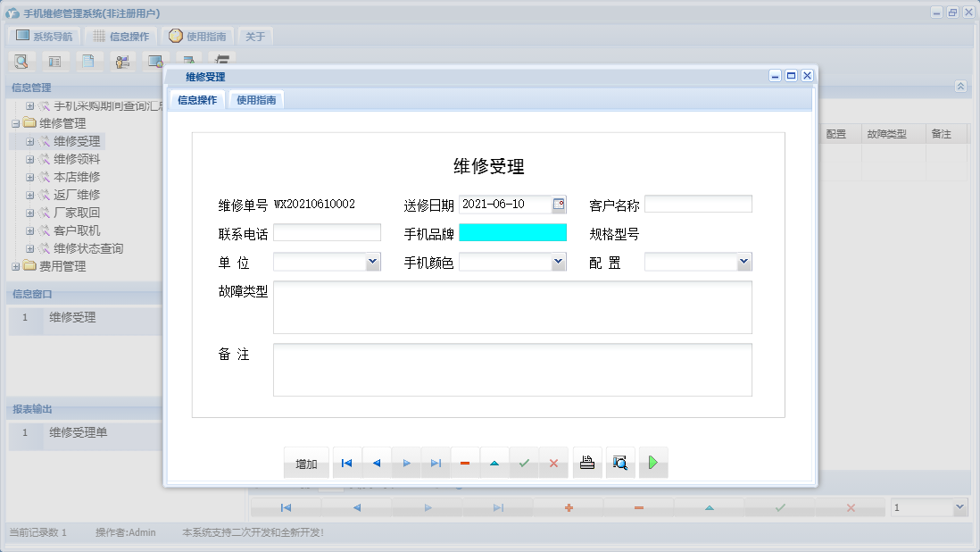Click last-record arrow in background grid navigator
Screen dimensions: 980x552
(x=498, y=507)
